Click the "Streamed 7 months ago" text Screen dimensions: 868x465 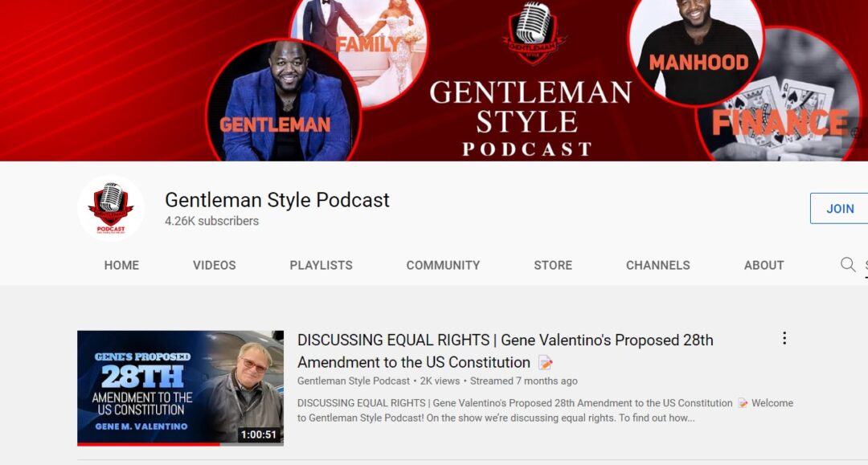[x=524, y=381]
